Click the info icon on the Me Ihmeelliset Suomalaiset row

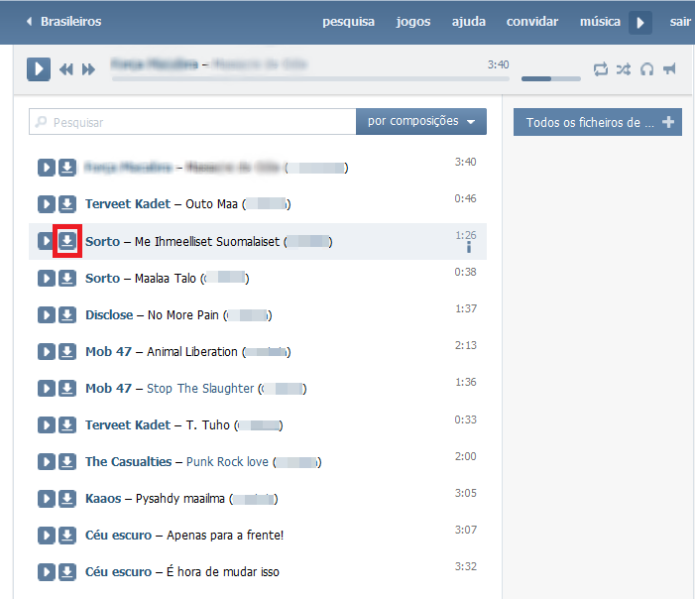point(469,247)
